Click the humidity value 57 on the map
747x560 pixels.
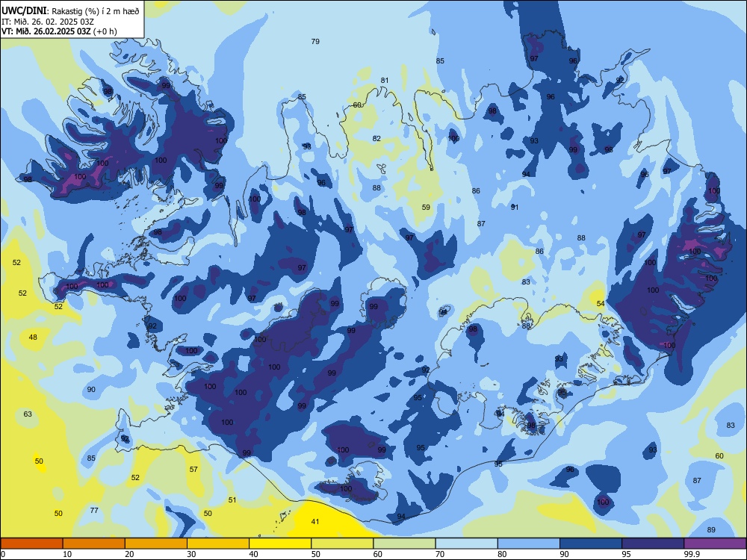[193, 469]
